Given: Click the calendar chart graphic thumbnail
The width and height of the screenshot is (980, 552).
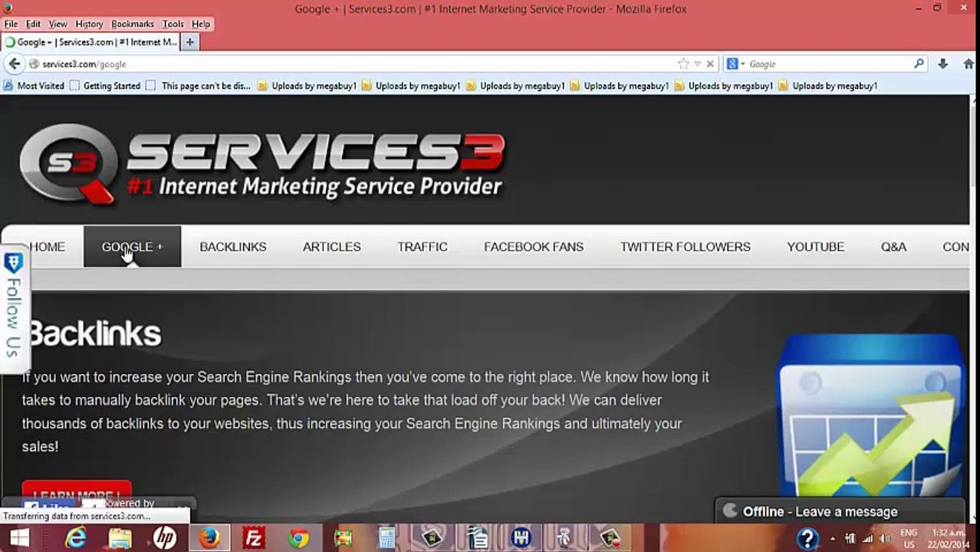Looking at the screenshot, I should (x=870, y=416).
